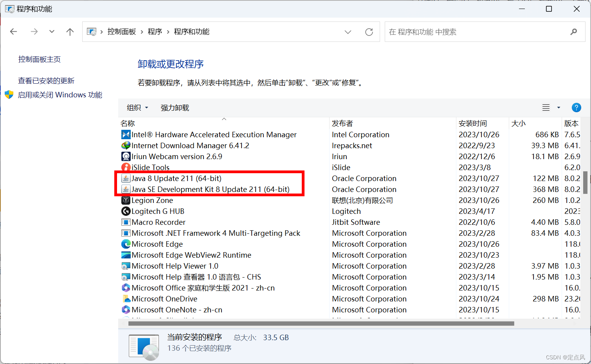Select the 686 KB size cell
The width and height of the screenshot is (591, 364).
tap(547, 135)
